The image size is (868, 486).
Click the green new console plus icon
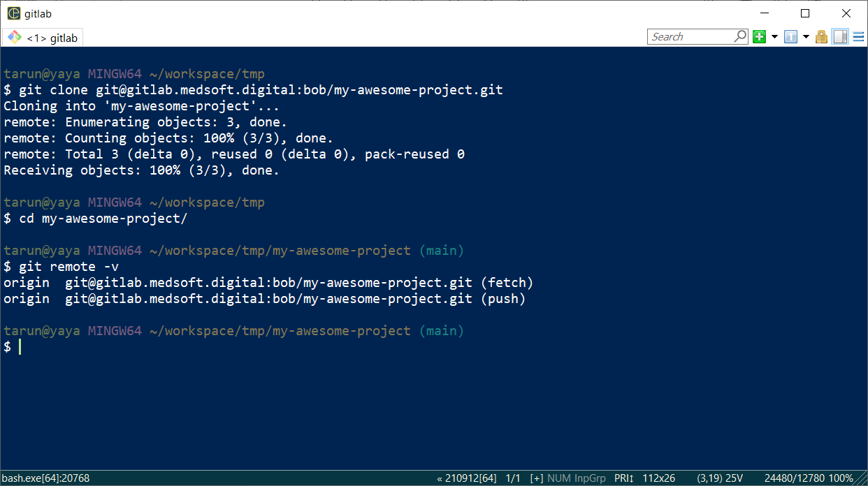[760, 37]
